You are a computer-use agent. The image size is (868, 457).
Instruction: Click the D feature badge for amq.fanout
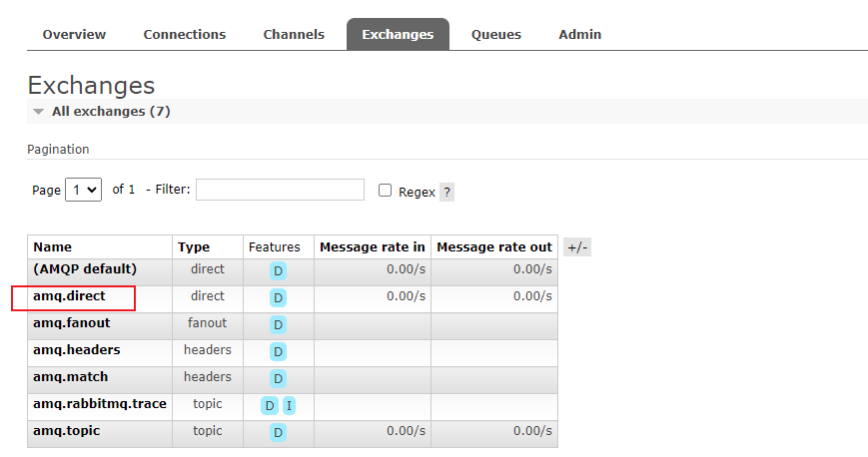(278, 324)
